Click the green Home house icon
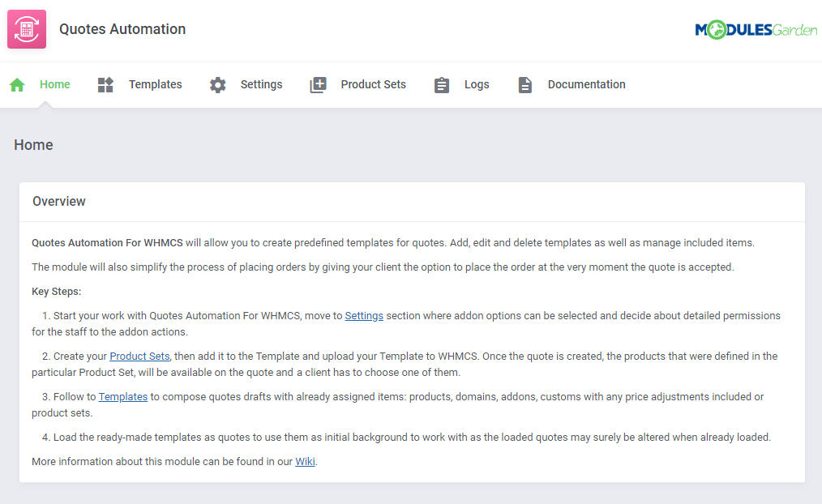Screen dimensions: 822x504 pyautogui.click(x=17, y=84)
